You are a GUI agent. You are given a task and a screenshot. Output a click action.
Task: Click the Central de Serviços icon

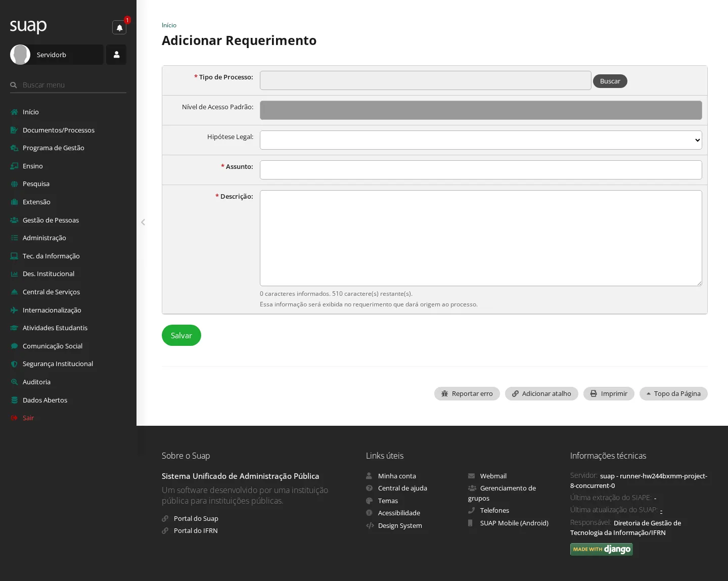click(14, 292)
